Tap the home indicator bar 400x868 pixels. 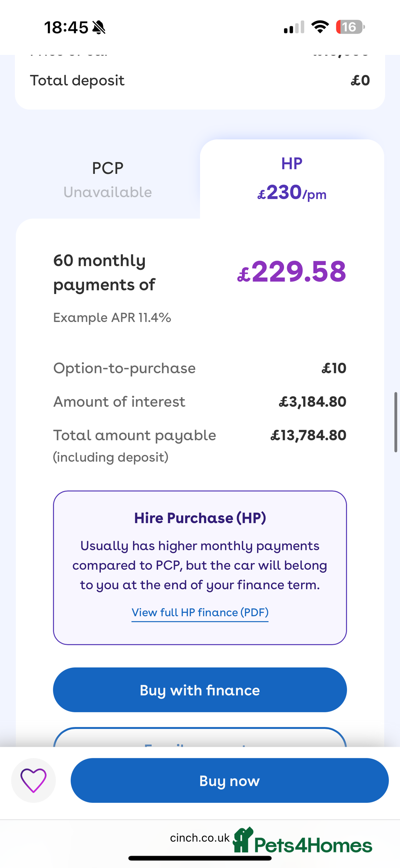click(200, 858)
